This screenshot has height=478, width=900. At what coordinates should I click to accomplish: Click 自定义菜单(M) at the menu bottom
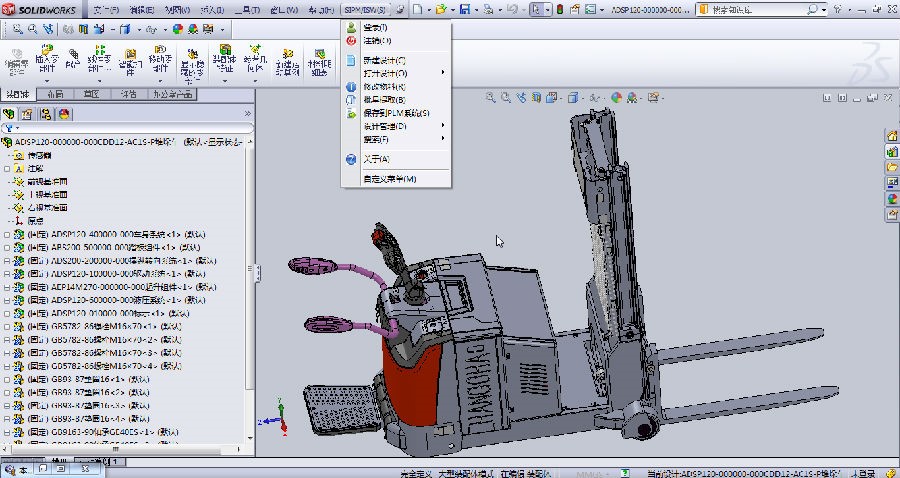[x=389, y=178]
